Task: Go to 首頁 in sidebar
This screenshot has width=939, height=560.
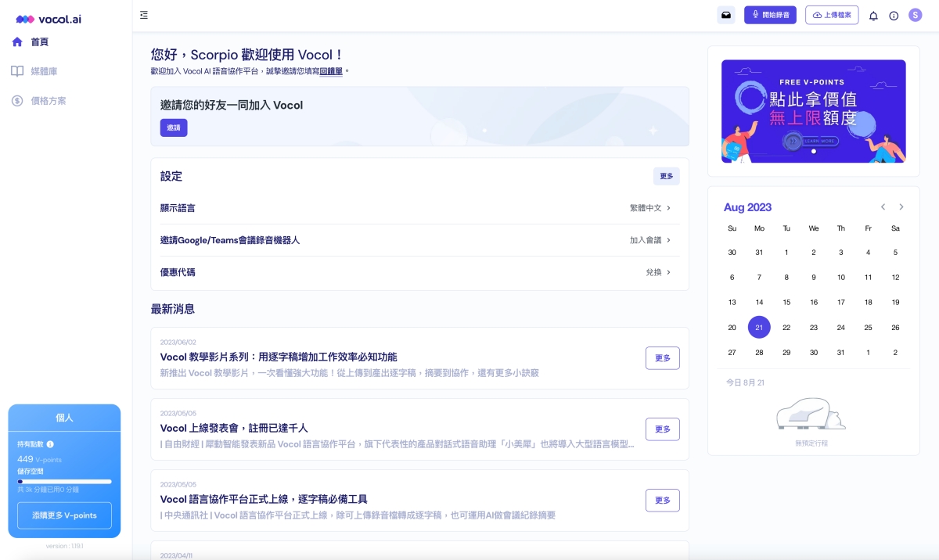Action: [40, 41]
